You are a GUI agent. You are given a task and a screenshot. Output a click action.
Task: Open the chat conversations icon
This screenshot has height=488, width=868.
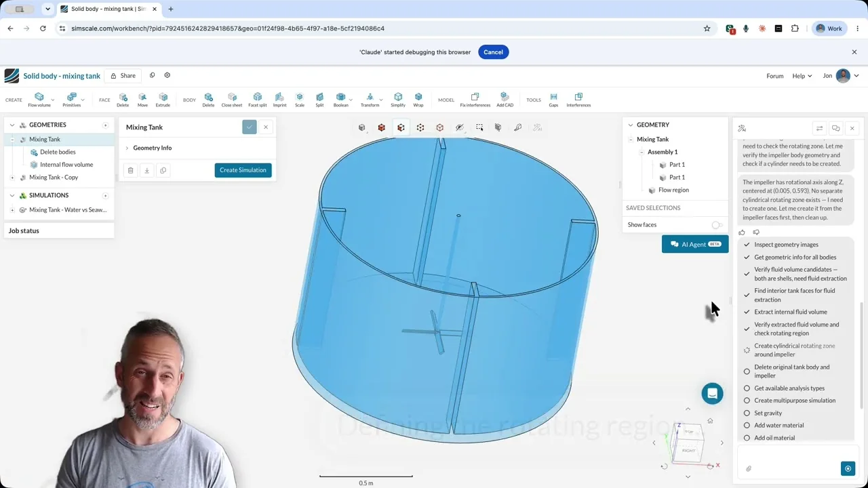pos(835,128)
